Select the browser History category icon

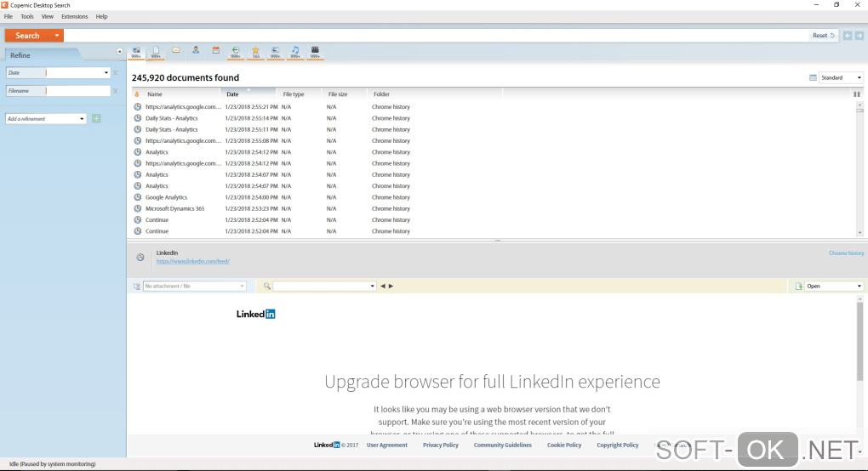[236, 51]
